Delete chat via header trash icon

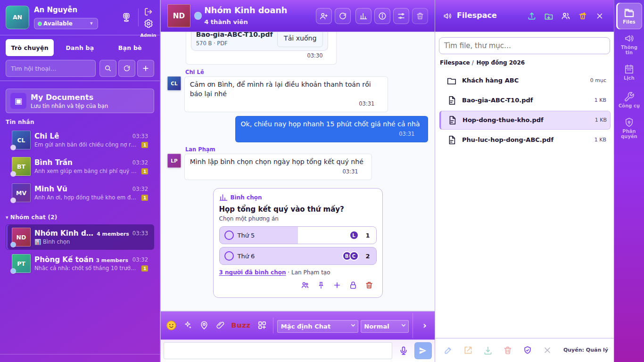[x=420, y=16]
